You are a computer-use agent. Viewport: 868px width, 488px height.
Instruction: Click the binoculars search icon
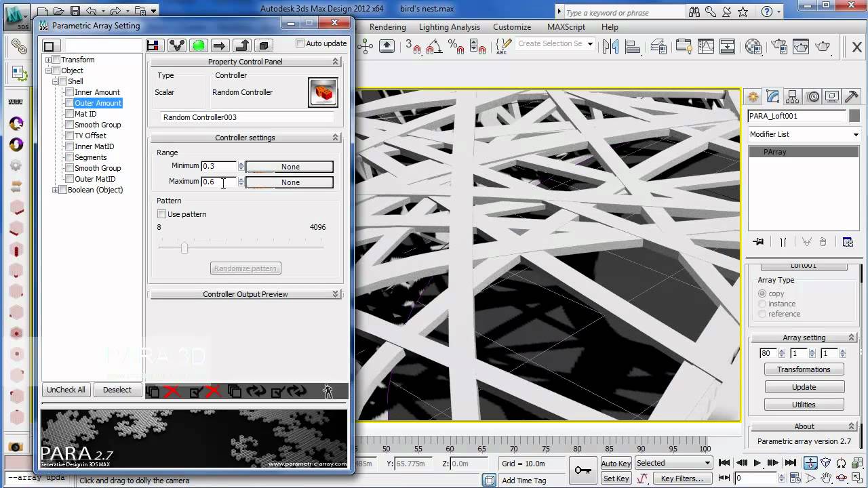(x=693, y=12)
